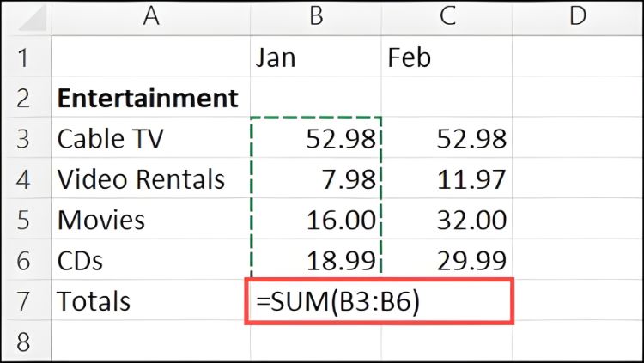This screenshot has height=363, width=644.
Task: Click the 7.98 cell
Action: [x=316, y=178]
